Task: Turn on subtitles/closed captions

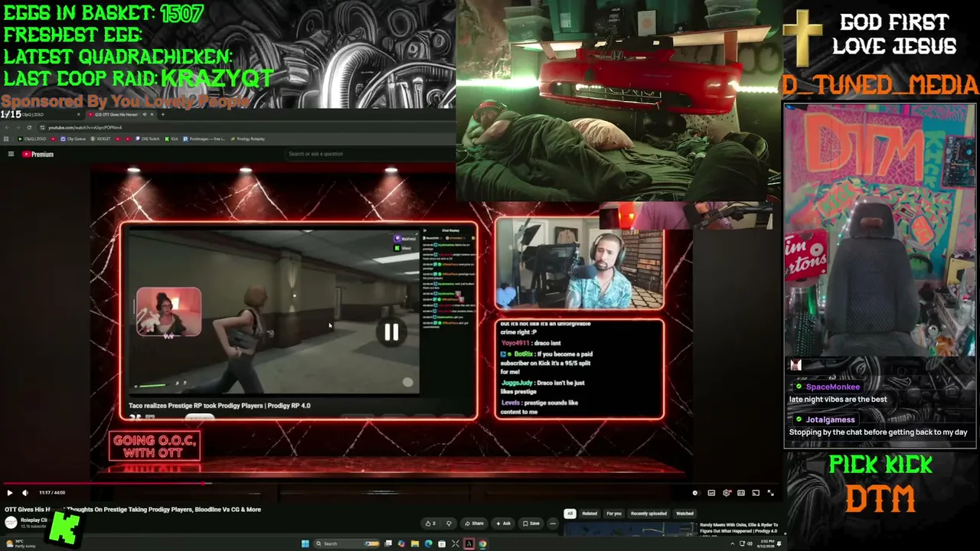Action: coord(711,493)
